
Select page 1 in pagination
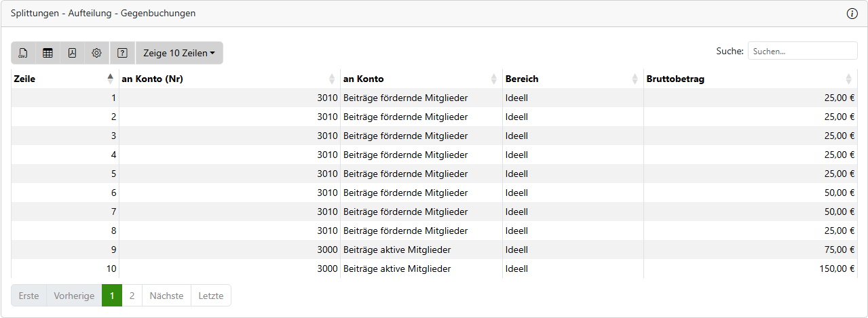(112, 296)
